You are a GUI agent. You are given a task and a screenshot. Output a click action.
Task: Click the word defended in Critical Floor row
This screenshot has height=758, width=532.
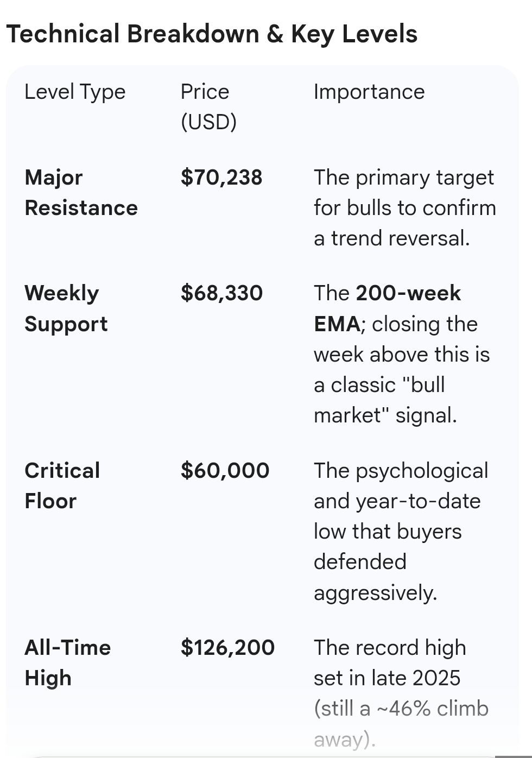360,562
